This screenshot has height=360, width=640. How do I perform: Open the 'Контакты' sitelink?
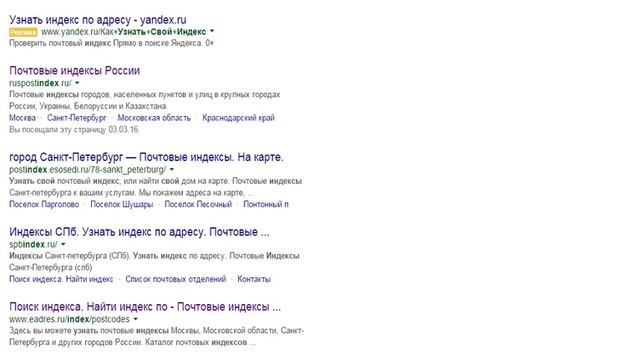coord(254,279)
